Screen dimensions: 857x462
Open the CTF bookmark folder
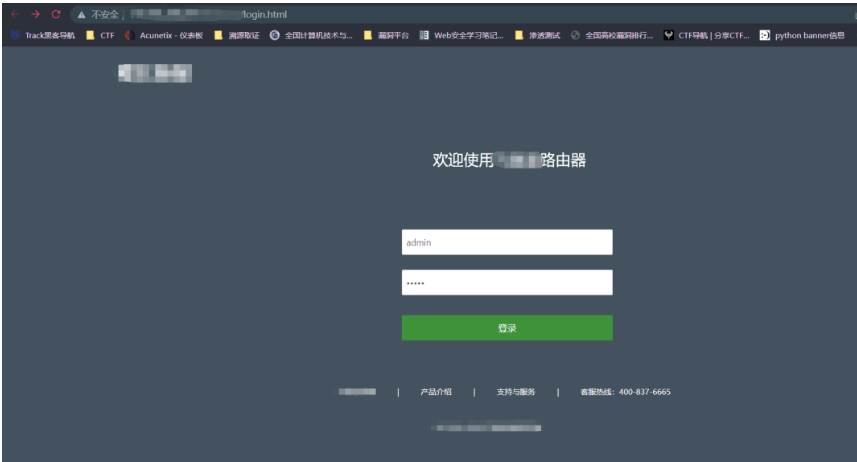101,36
